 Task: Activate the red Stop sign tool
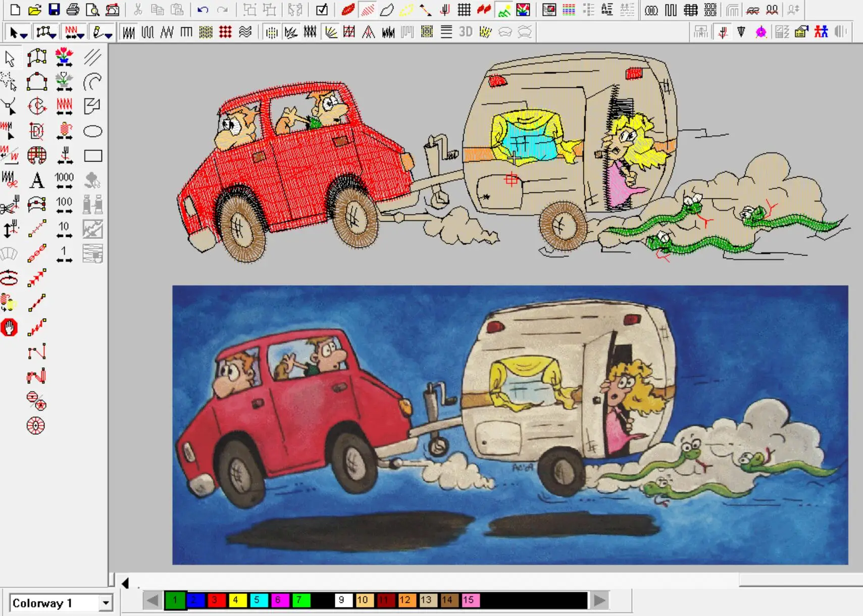9,328
